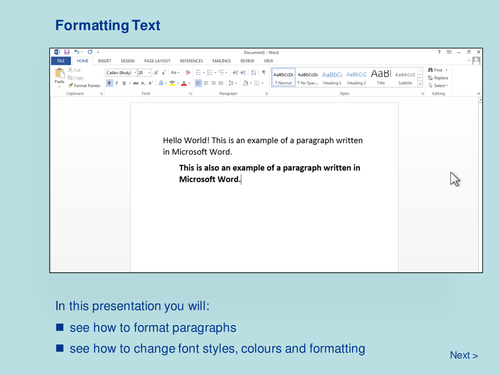The width and height of the screenshot is (500, 375).
Task: Click the Paste clipboard icon
Action: (x=60, y=73)
